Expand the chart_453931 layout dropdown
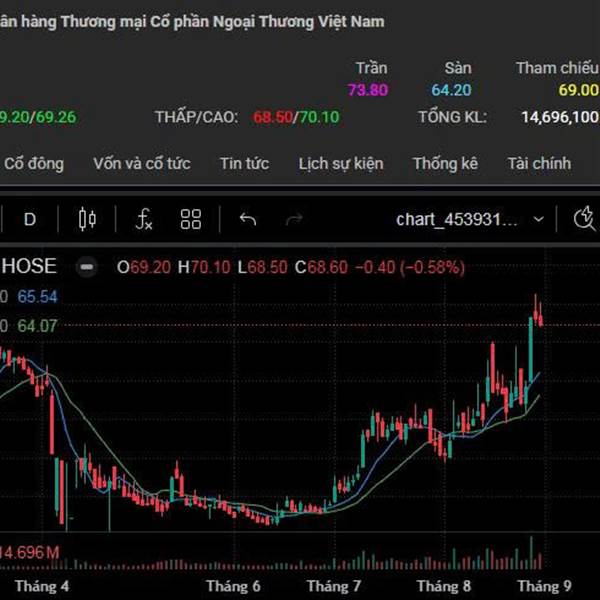 coord(470,220)
